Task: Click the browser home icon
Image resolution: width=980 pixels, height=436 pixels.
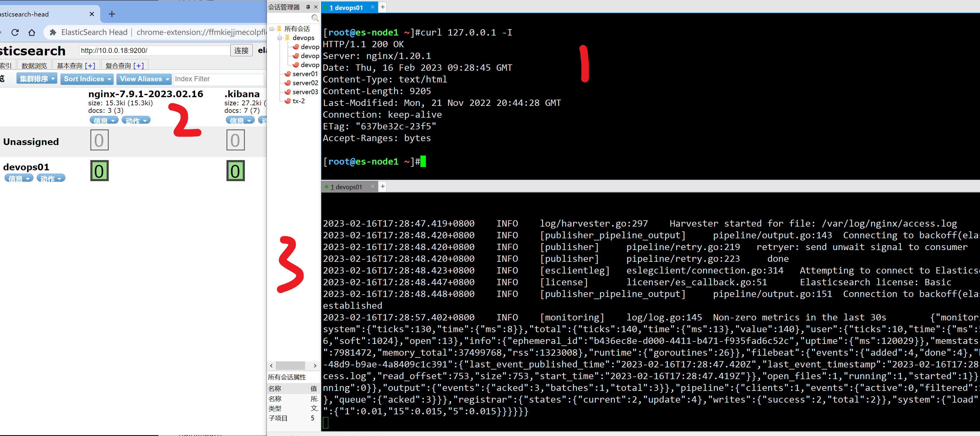Action: [x=32, y=33]
